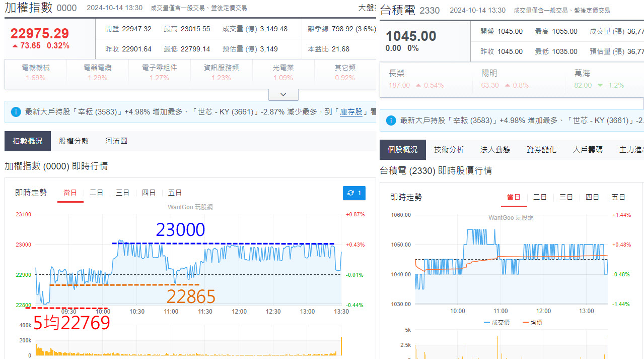644x359 pixels.
Task: Click the 昨收 22901.64 value
Action: (136, 49)
